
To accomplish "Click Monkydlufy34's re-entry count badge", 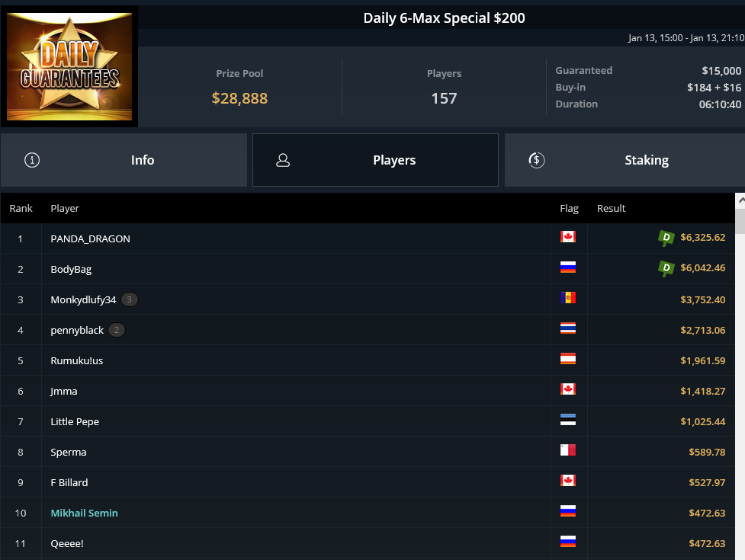I will point(129,299).
